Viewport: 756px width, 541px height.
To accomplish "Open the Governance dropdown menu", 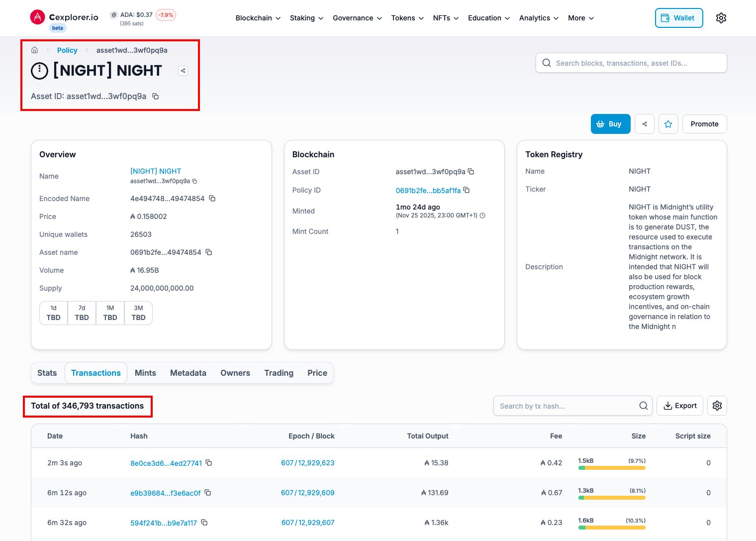I will tap(357, 18).
